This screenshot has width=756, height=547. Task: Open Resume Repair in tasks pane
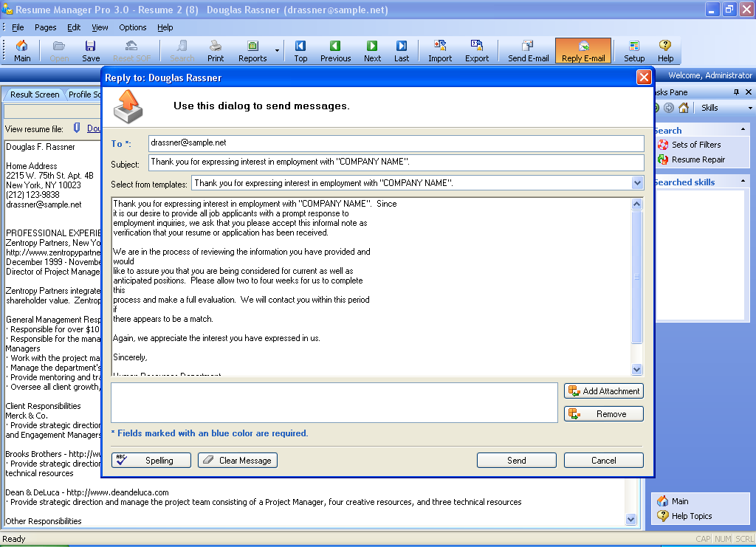click(x=698, y=159)
